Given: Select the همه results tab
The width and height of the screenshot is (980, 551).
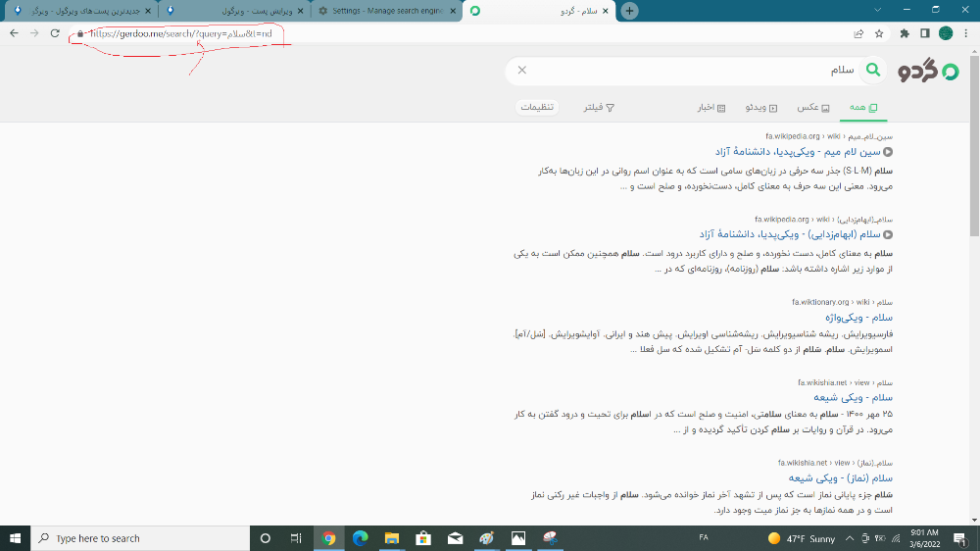Looking at the screenshot, I should [x=863, y=108].
